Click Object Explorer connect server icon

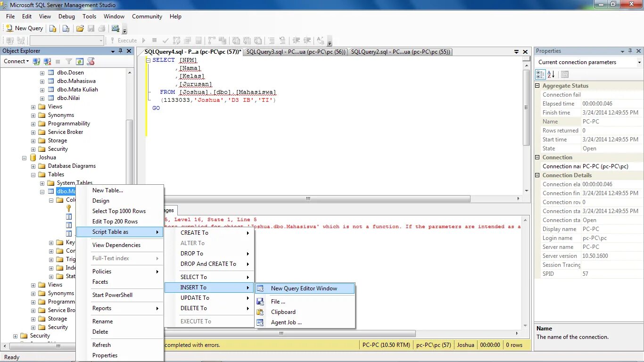pos(37,61)
